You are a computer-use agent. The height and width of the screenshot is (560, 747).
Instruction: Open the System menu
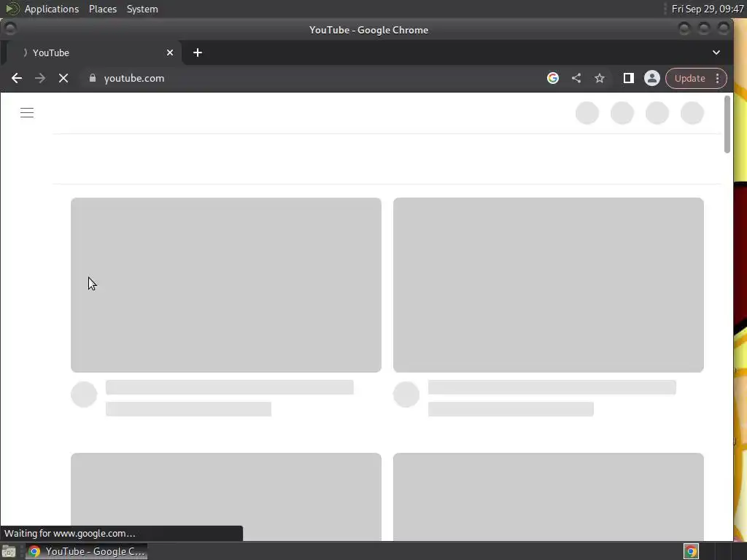[142, 9]
